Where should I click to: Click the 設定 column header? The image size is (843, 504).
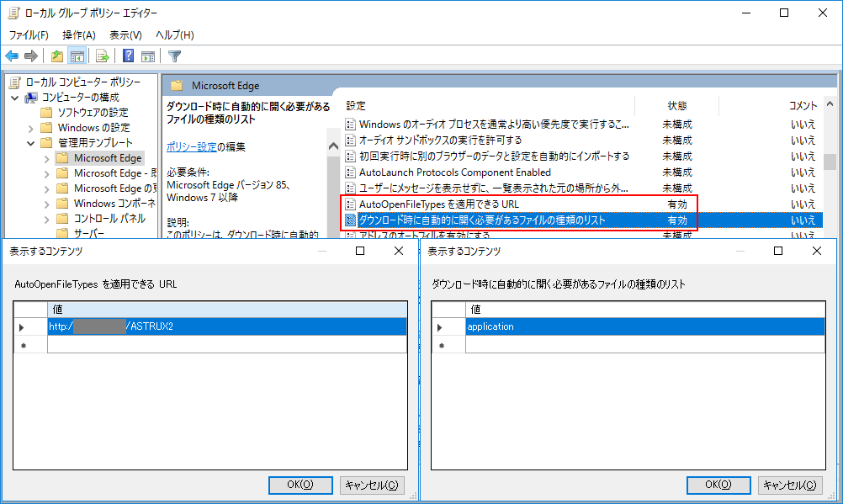click(x=355, y=105)
